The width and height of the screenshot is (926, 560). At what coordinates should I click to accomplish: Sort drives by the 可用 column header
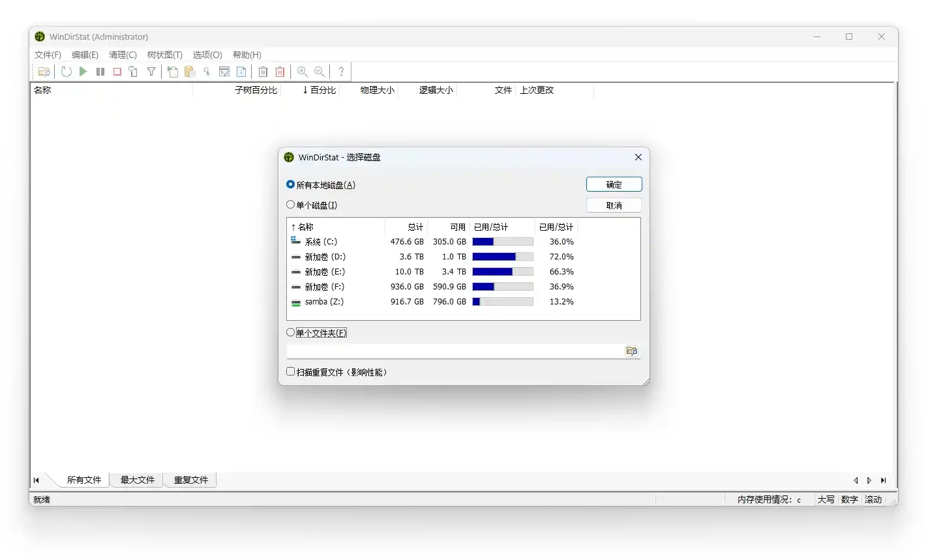[x=449, y=227]
